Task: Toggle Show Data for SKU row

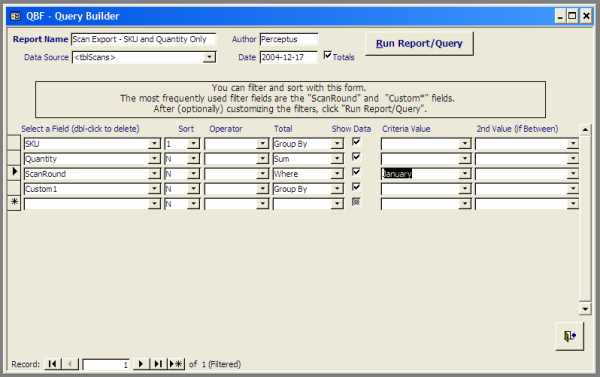Action: 356,142
